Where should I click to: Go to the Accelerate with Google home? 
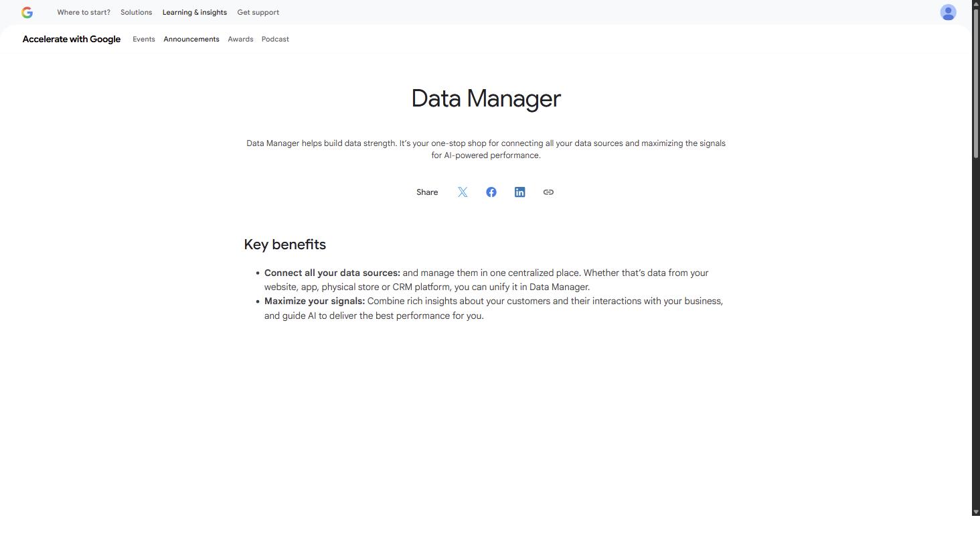coord(72,39)
